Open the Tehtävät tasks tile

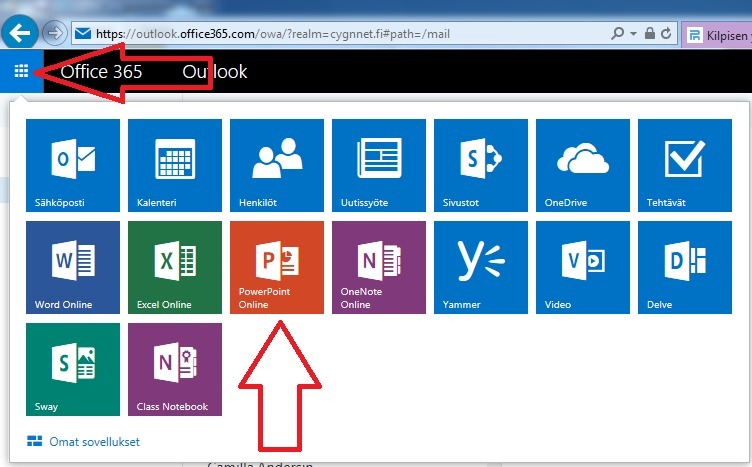tap(685, 165)
